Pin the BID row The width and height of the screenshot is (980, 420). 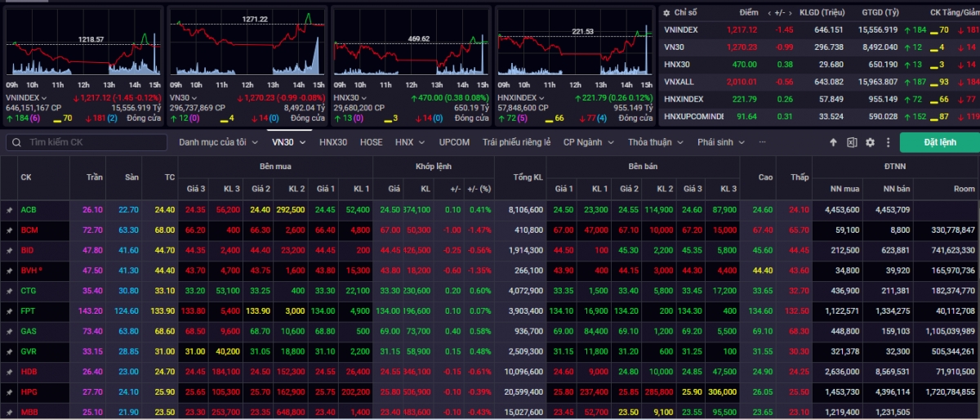pyautogui.click(x=9, y=250)
